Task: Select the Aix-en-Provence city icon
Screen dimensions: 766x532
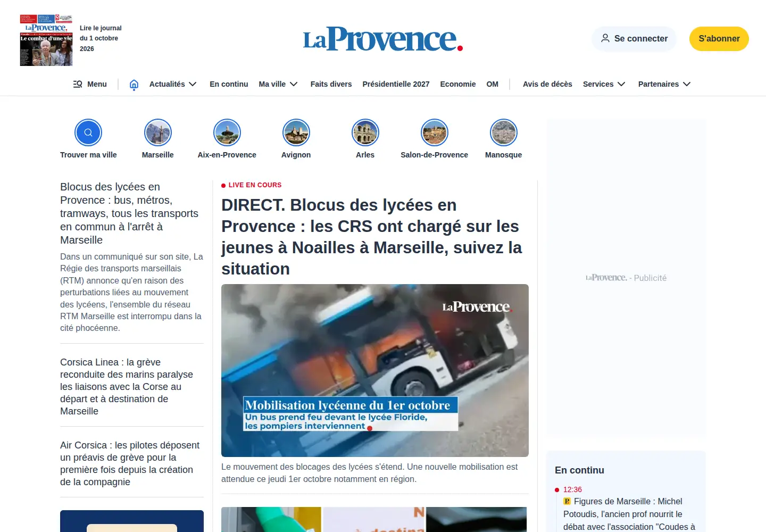Action: [x=227, y=132]
